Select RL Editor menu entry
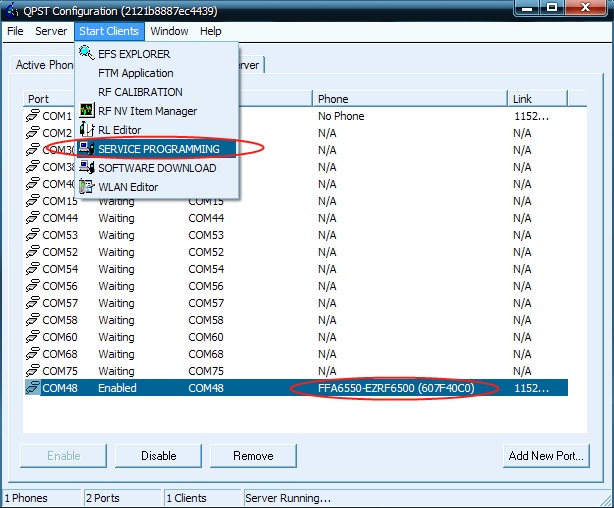Viewport: 614px width, 508px height. coord(157,130)
